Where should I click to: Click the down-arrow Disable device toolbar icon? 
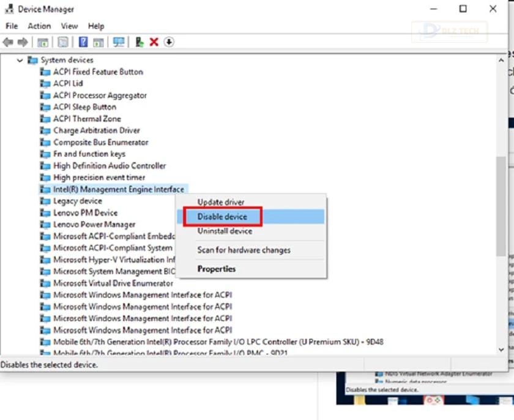[169, 42]
